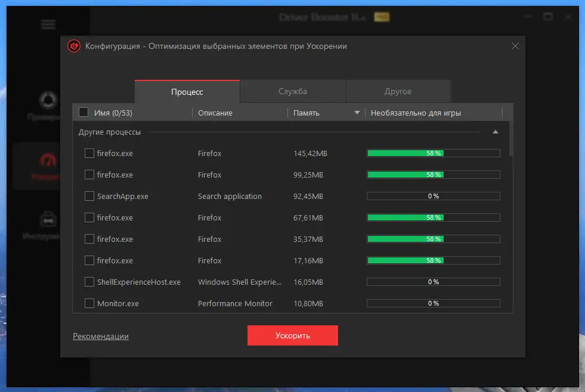Screen dimensions: 585x392
Task: Click the red Ускорить button
Action: [292, 335]
